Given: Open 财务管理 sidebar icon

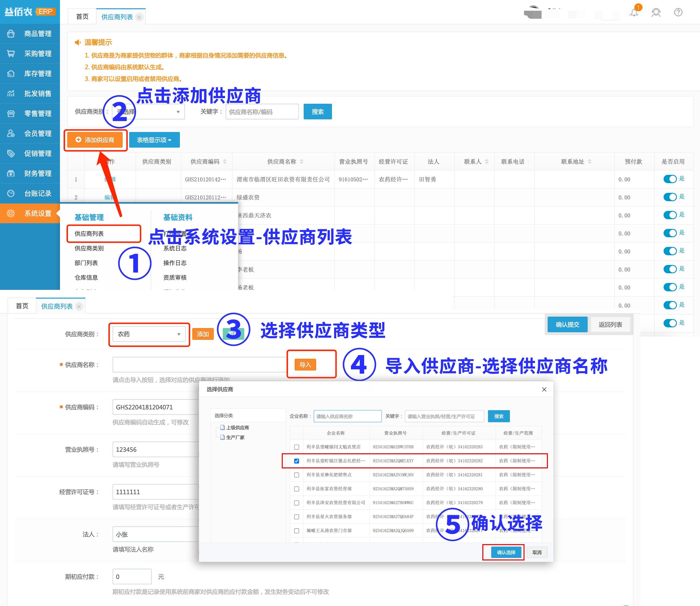Looking at the screenshot, I should pos(11,173).
